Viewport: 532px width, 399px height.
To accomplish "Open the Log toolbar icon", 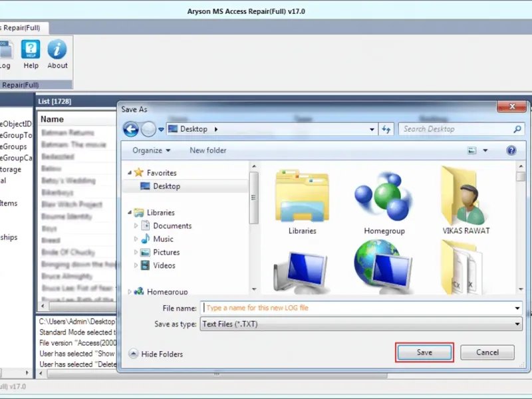I will (6, 55).
